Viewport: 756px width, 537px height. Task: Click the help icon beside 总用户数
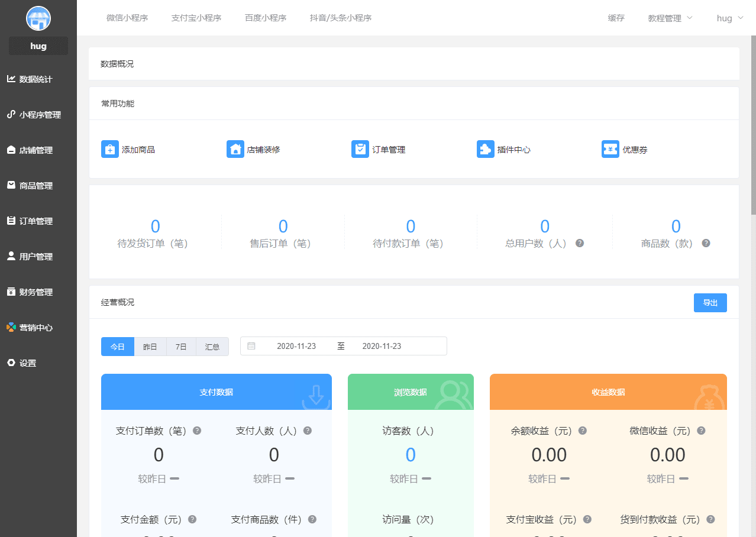coord(580,243)
